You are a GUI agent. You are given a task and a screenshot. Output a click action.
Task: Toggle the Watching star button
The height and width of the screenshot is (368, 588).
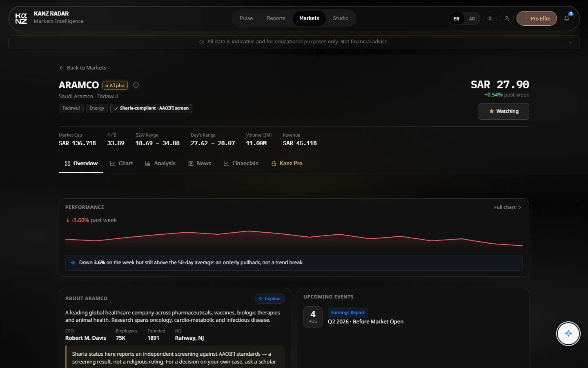504,111
